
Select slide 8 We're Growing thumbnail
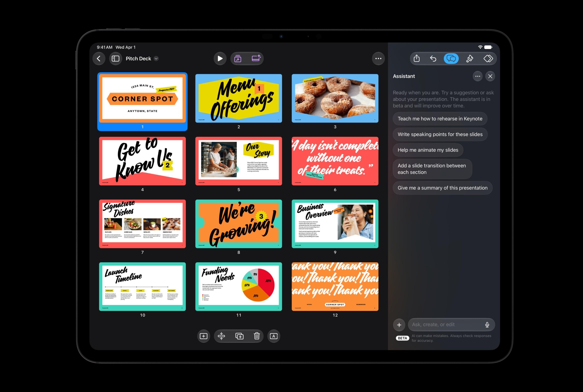pyautogui.click(x=239, y=224)
